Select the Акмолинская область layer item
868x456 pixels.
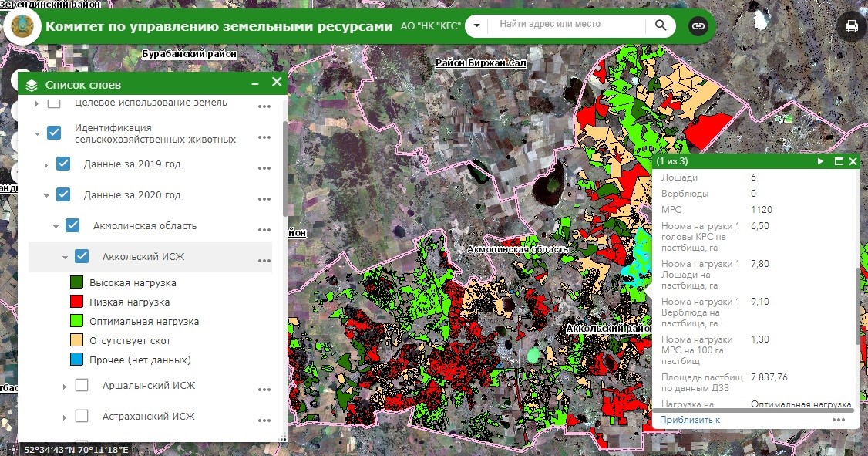(145, 225)
